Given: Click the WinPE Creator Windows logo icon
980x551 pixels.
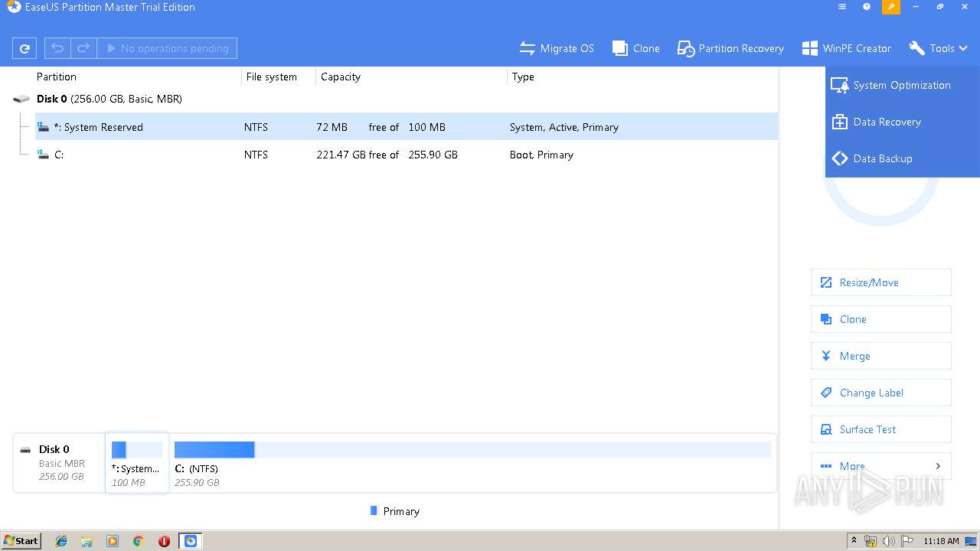Looking at the screenshot, I should pyautogui.click(x=809, y=48).
